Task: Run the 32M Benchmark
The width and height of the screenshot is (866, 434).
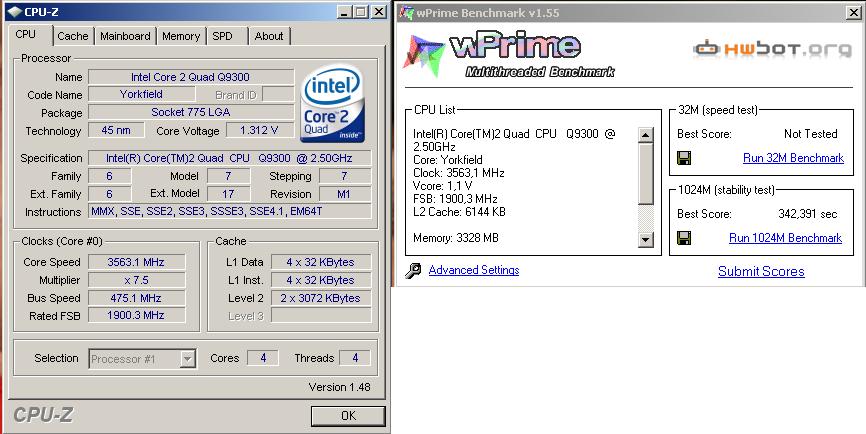Action: point(793,158)
